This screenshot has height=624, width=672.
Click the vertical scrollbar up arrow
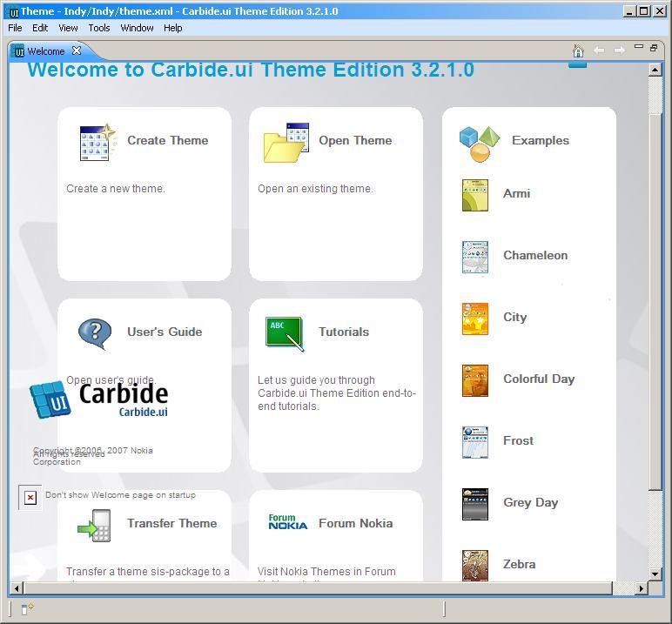[655, 70]
